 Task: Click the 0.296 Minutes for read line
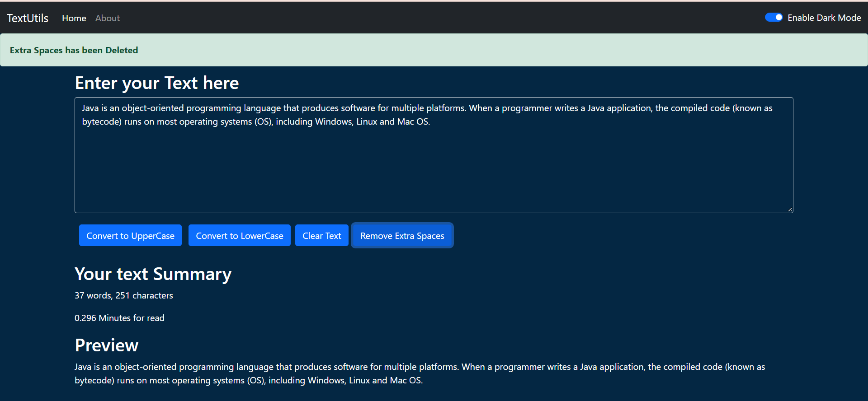pos(119,318)
